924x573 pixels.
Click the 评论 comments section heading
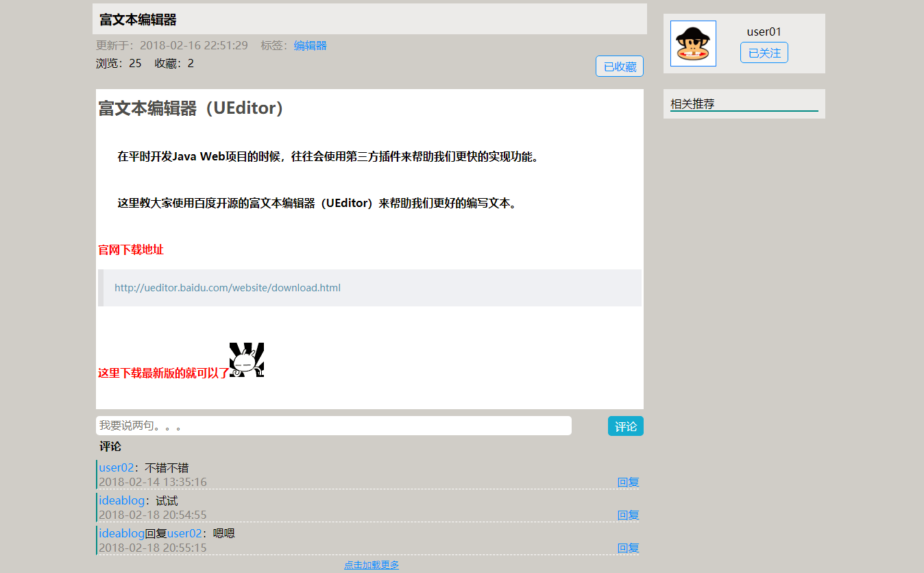[110, 447]
